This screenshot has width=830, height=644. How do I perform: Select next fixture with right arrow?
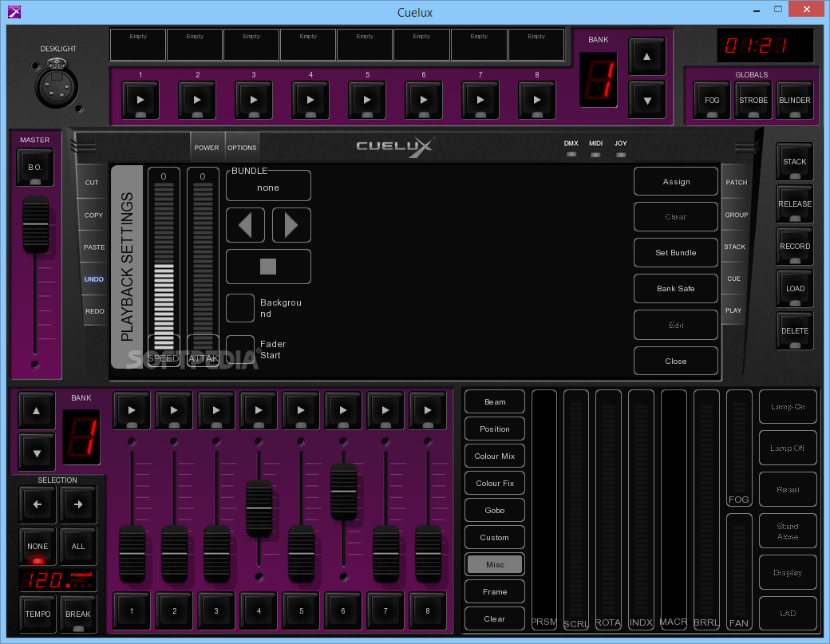(x=78, y=504)
